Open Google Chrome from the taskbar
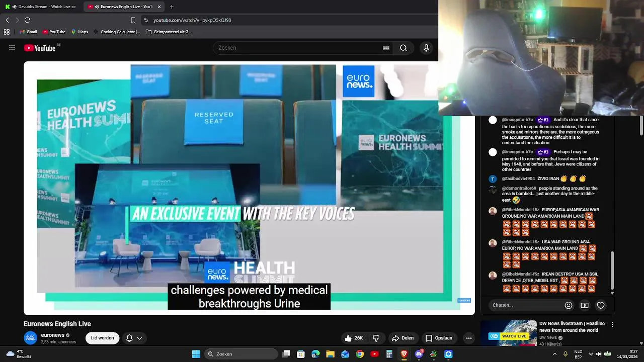Image resolution: width=644 pixels, height=362 pixels. tap(360, 354)
